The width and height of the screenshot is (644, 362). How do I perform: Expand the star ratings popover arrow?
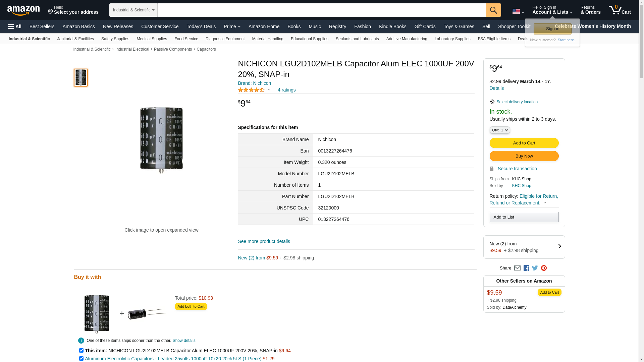click(x=269, y=90)
